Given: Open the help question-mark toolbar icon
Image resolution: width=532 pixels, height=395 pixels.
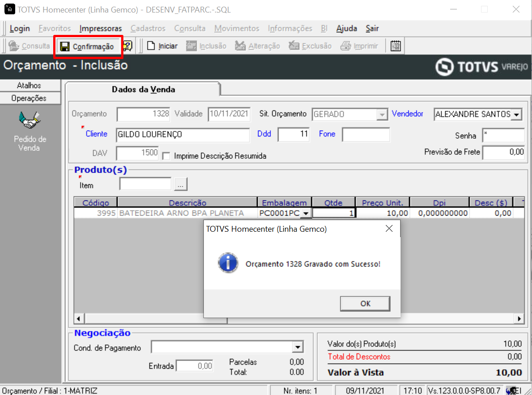Looking at the screenshot, I should point(127,46).
